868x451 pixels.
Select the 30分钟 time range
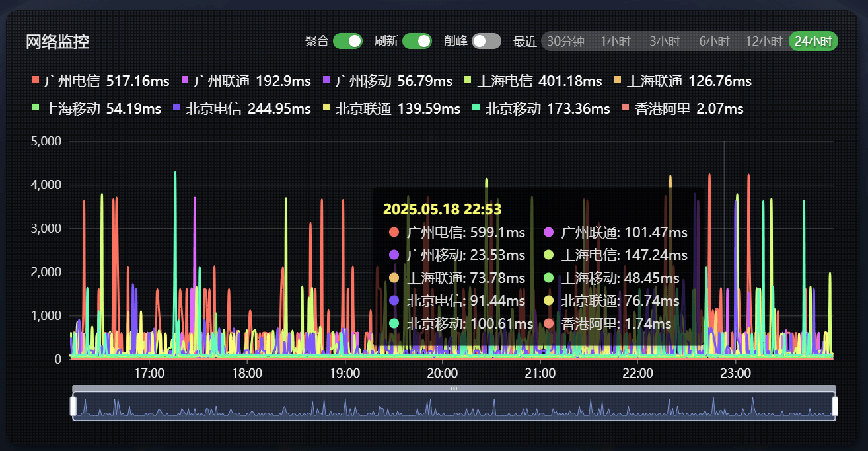[566, 41]
